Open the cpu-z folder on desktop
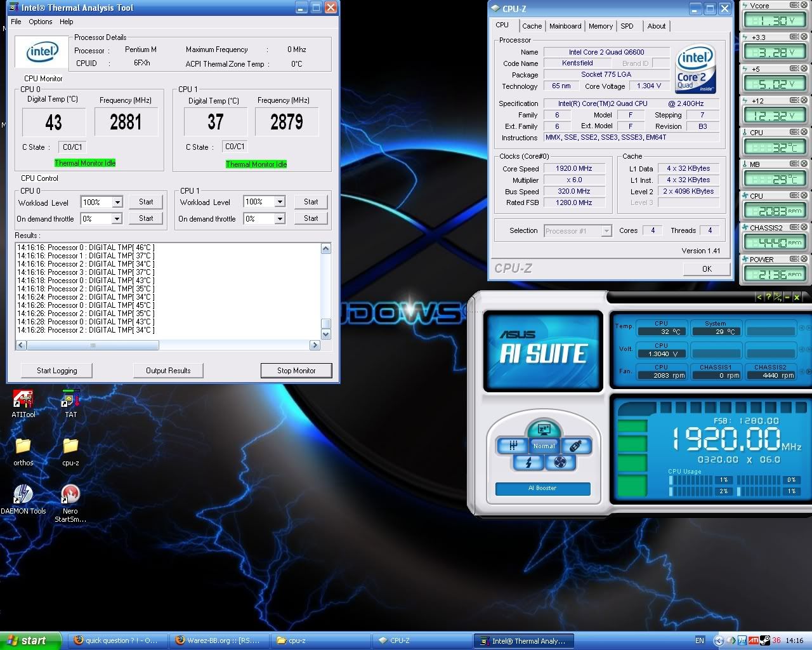Image resolution: width=812 pixels, height=650 pixels. point(70,452)
